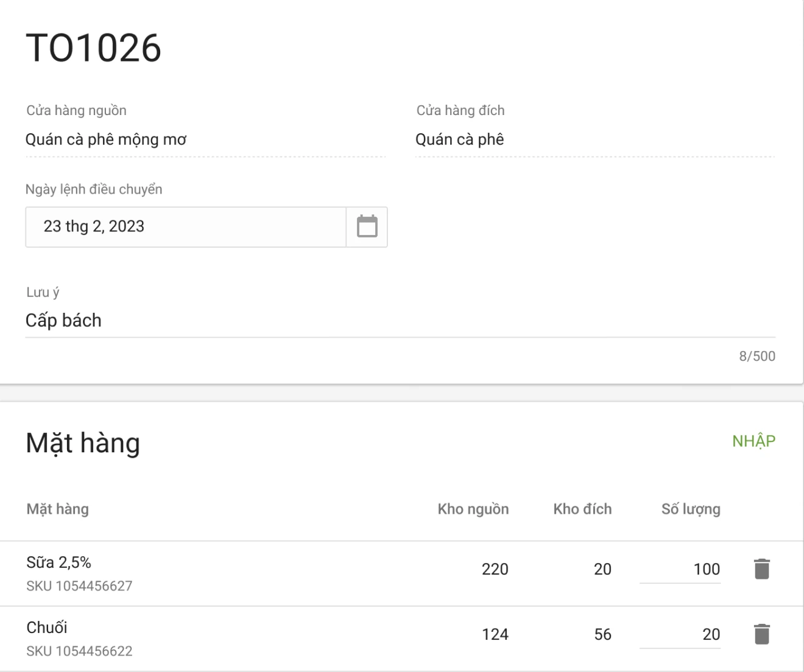Focus the Lưu ý note field
The width and height of the screenshot is (804, 672).
click(x=400, y=321)
